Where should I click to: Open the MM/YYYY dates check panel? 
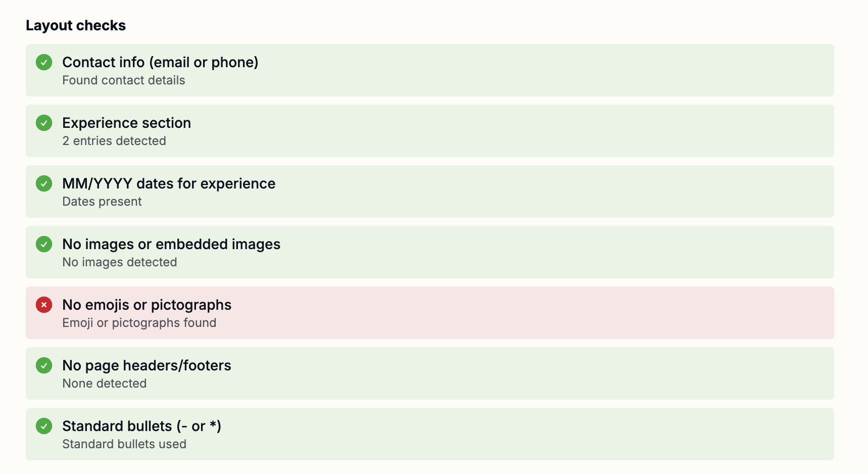429,191
